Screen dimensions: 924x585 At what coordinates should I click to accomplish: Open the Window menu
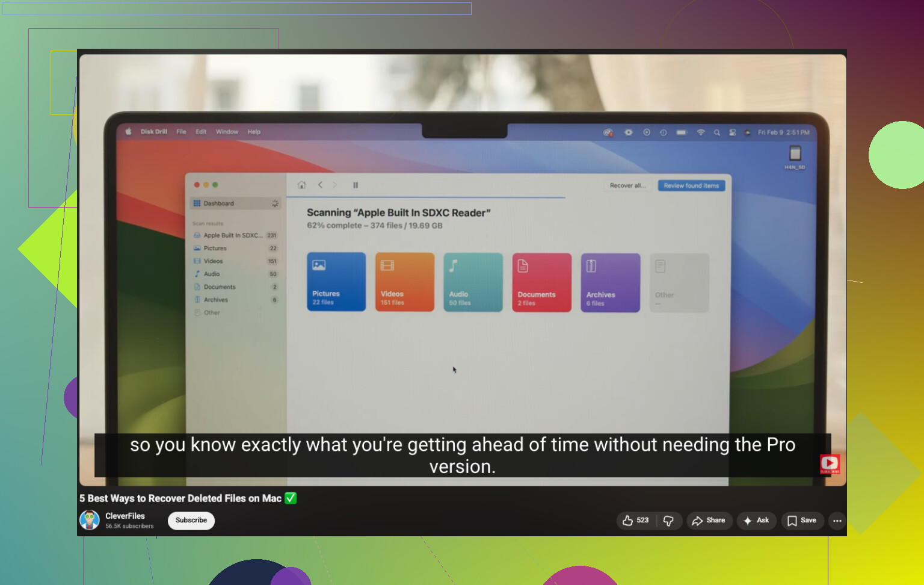tap(227, 132)
